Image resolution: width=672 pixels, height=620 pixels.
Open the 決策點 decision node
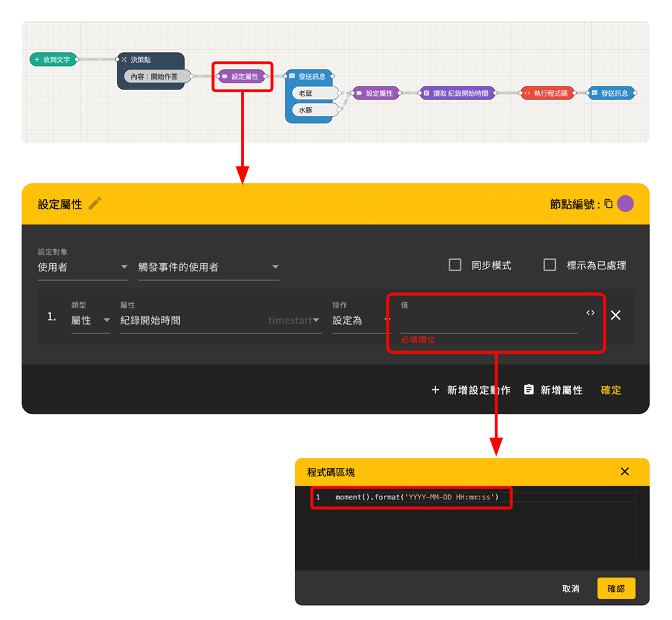(x=151, y=60)
